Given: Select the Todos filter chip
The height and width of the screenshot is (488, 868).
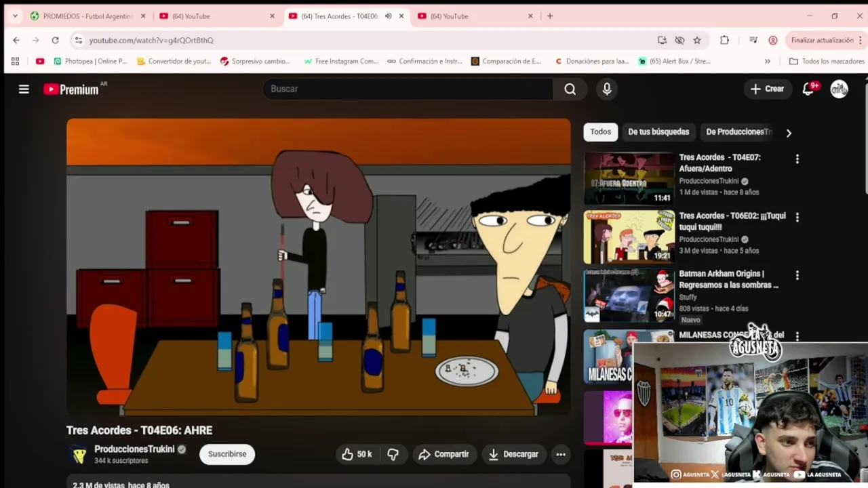Looking at the screenshot, I should [600, 132].
